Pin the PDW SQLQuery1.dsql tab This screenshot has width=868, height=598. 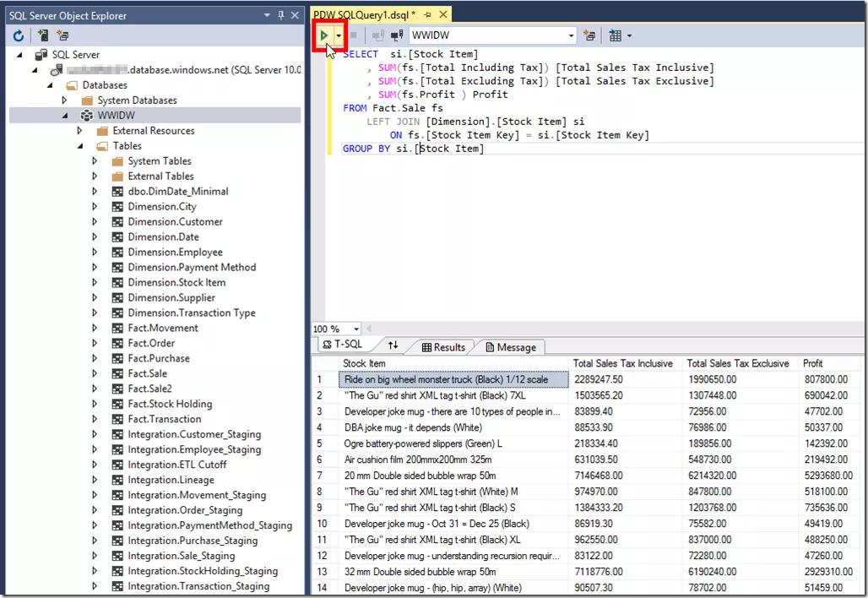[x=427, y=15]
